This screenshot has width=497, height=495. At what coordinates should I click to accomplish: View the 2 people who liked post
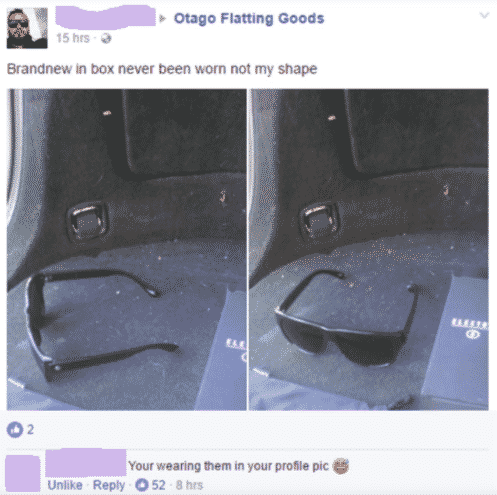click(30, 430)
